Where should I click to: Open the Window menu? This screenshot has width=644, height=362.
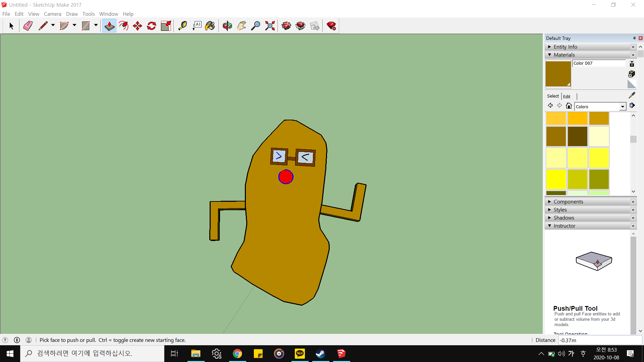pyautogui.click(x=108, y=14)
